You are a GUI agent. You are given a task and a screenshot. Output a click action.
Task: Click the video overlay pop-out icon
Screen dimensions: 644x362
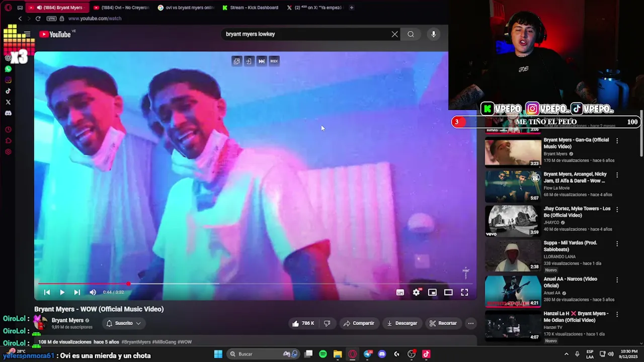click(x=236, y=61)
